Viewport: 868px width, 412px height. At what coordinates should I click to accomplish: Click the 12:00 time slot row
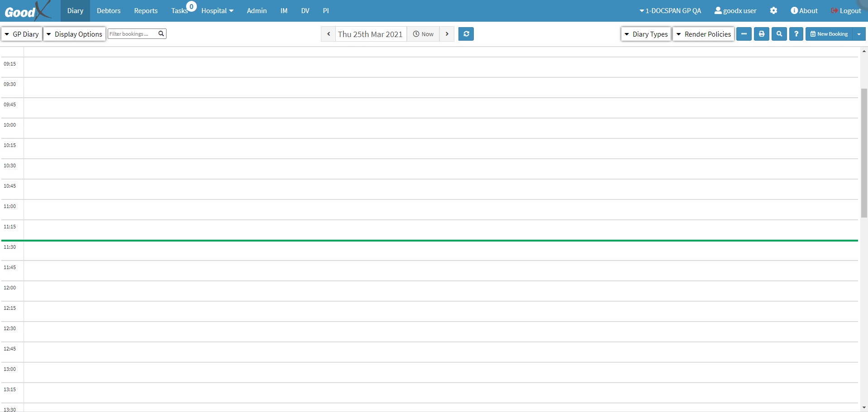click(x=441, y=291)
